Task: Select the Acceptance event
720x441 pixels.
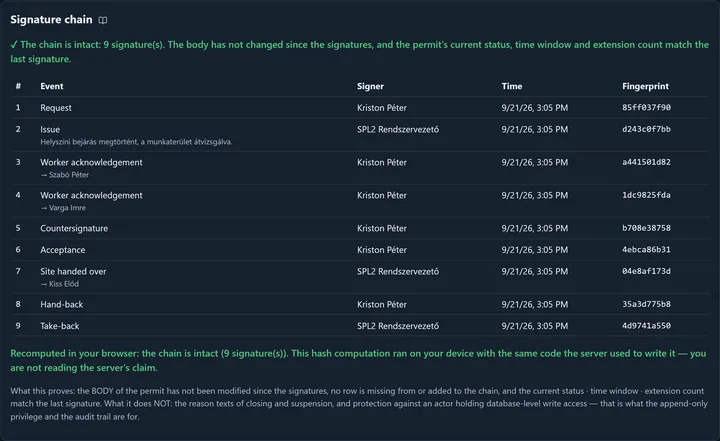Action: tap(63, 250)
